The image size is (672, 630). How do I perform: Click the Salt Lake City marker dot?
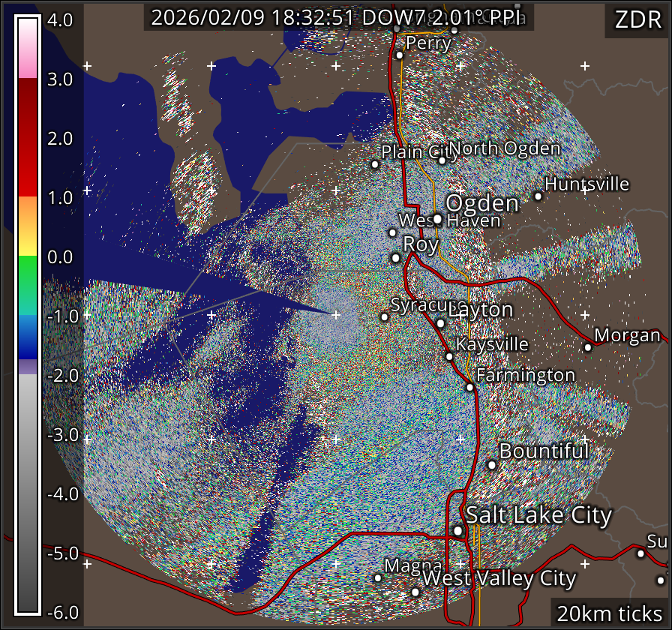458,531
